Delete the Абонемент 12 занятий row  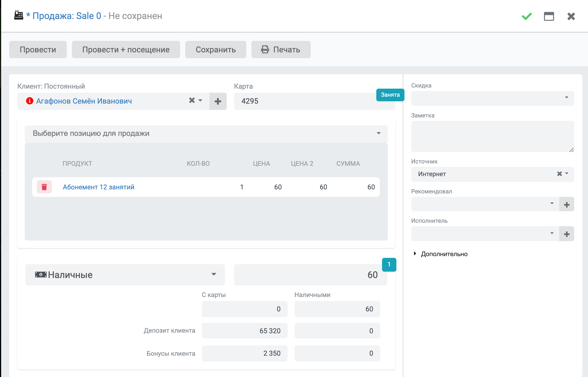click(44, 187)
